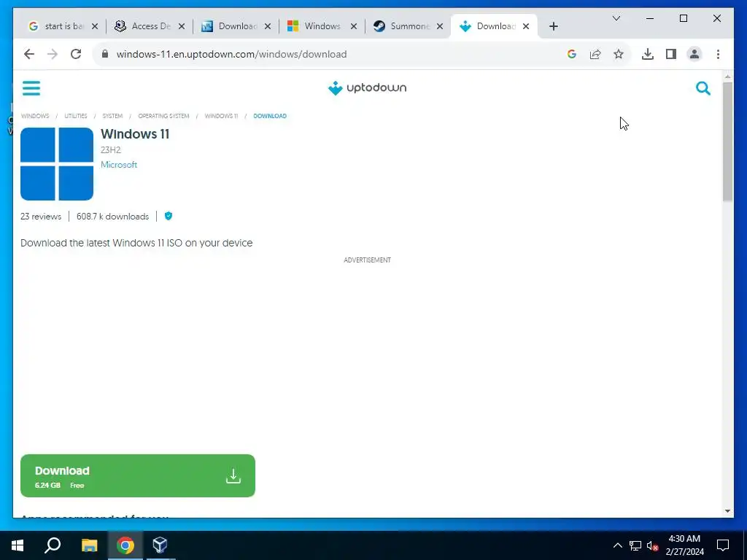Bookmark this page with the star icon
This screenshot has height=560, width=747.
click(x=619, y=54)
